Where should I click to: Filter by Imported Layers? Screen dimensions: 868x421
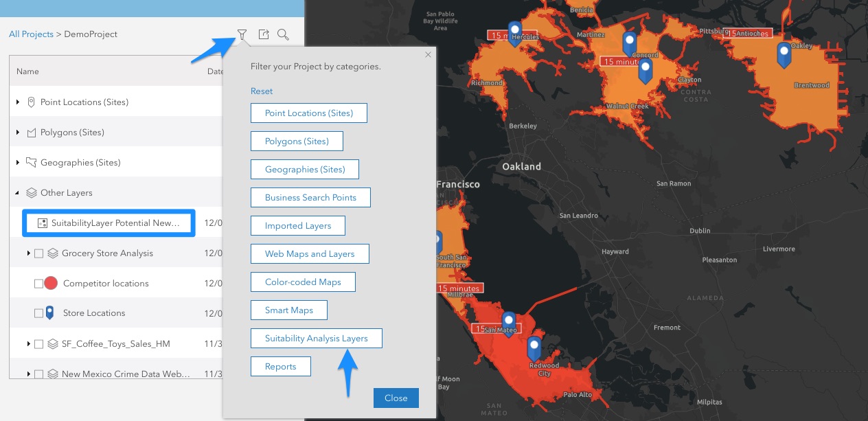coord(298,225)
